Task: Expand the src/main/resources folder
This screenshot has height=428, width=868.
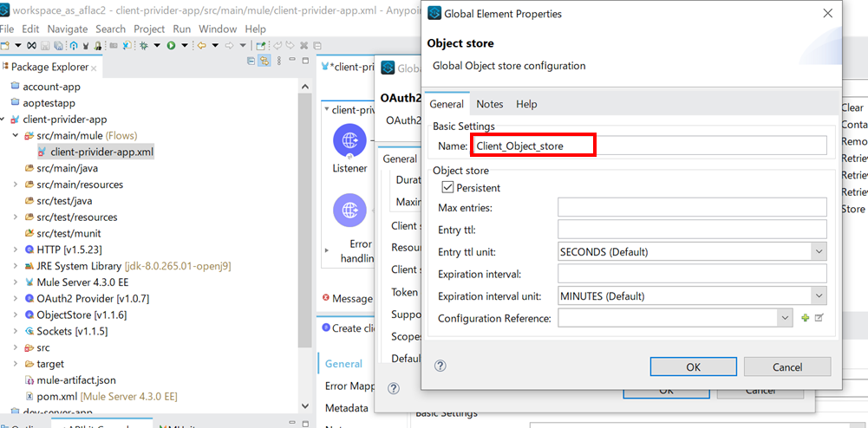Action: click(x=16, y=185)
